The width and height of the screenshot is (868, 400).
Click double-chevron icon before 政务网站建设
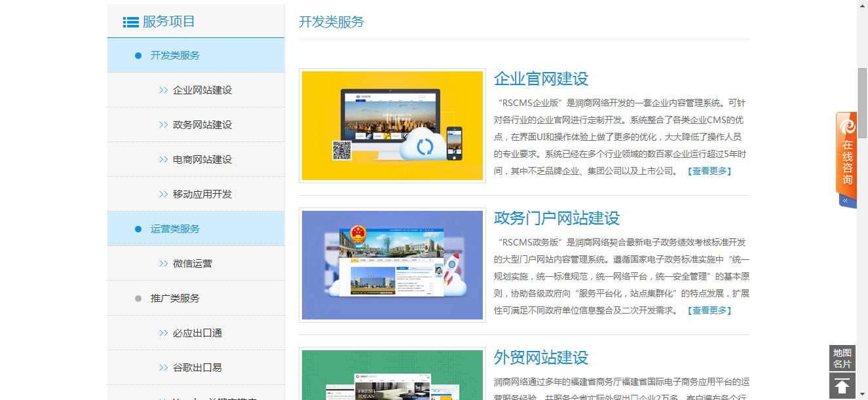tap(164, 125)
